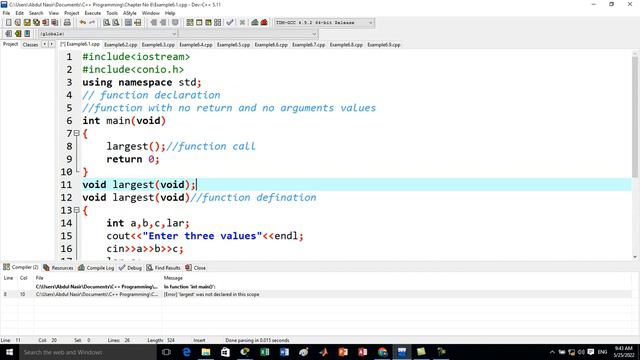Open File Explorer from the taskbar

(206, 352)
